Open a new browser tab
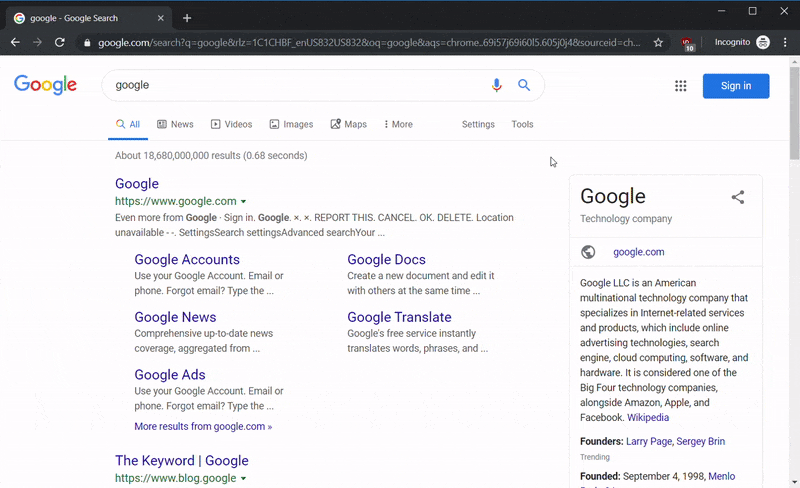 pos(187,18)
